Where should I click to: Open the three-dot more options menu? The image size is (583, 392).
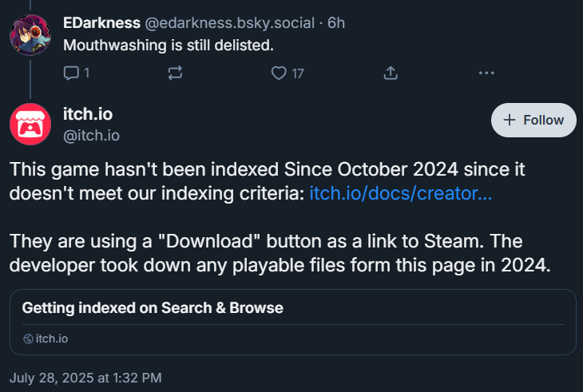point(486,73)
